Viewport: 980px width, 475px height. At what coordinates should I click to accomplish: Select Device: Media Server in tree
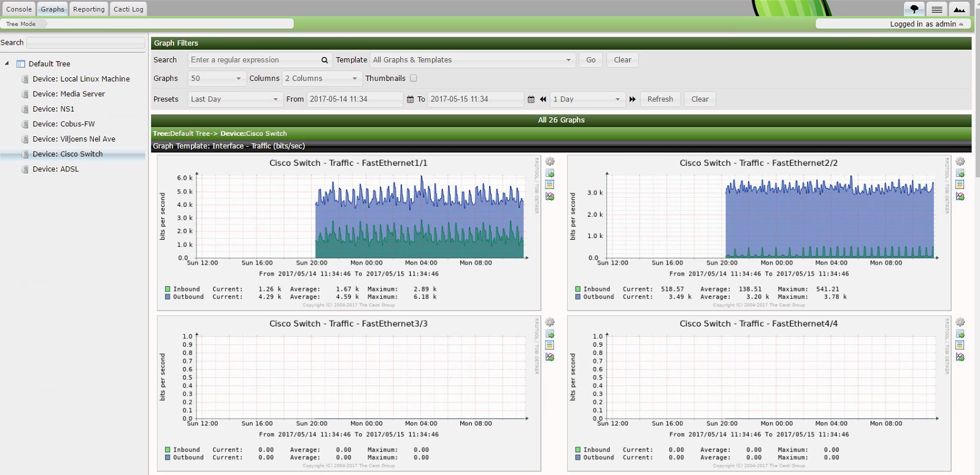coord(69,94)
